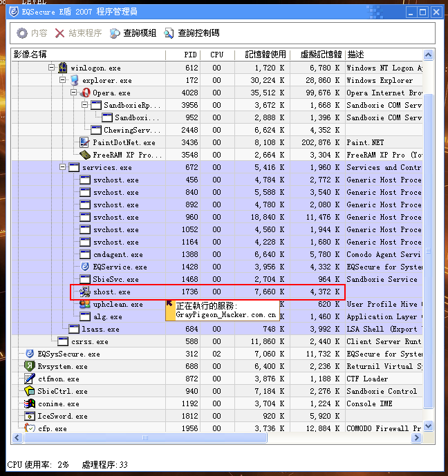
Task: Click horizontal scrollbar right arrow
Action: (416, 438)
